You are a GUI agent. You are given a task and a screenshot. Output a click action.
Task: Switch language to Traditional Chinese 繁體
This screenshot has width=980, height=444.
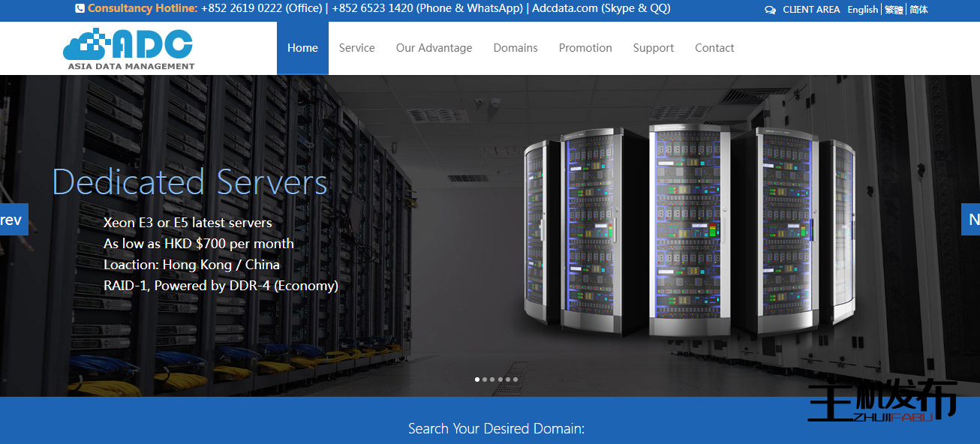pos(894,10)
